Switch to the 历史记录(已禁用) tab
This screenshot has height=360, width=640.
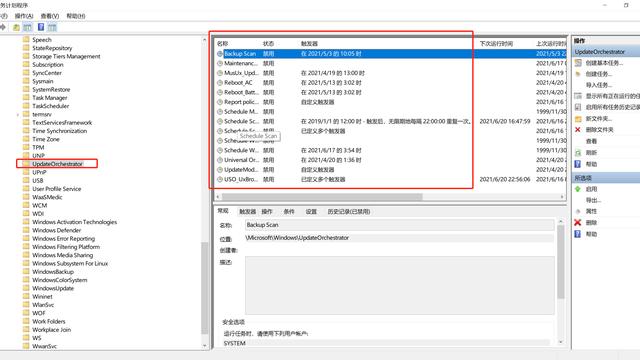pos(349,211)
